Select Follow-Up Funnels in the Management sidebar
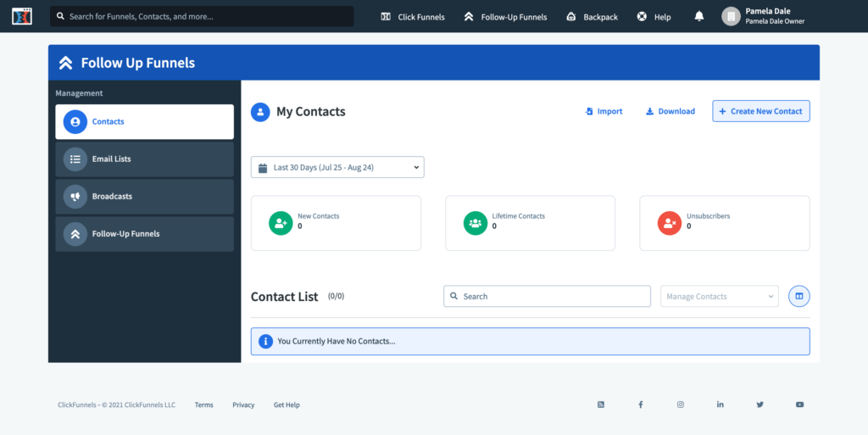The height and width of the screenshot is (435, 868). click(x=144, y=234)
